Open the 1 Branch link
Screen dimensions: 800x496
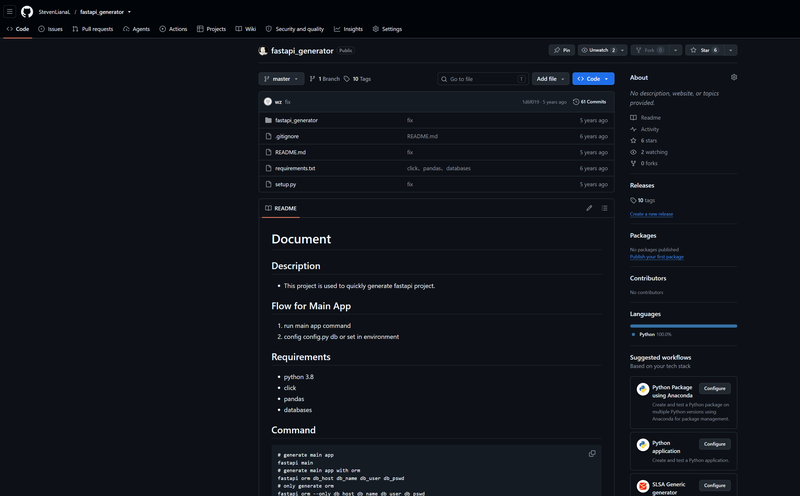[324, 79]
